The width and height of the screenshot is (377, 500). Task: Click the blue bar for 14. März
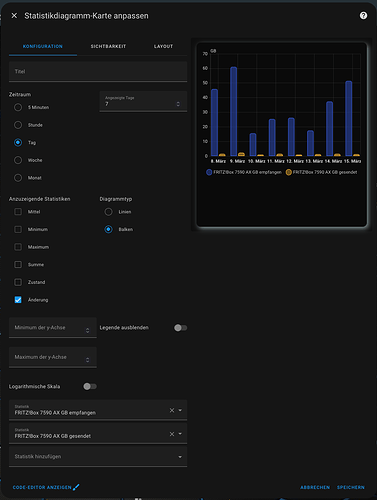[329, 129]
